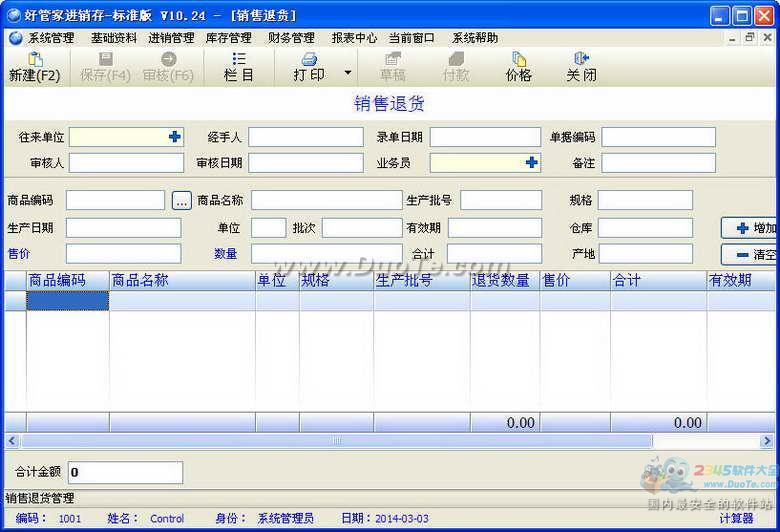Click the 审核(F6) toolbar icon
This screenshot has height=532, width=780.
pos(168,59)
